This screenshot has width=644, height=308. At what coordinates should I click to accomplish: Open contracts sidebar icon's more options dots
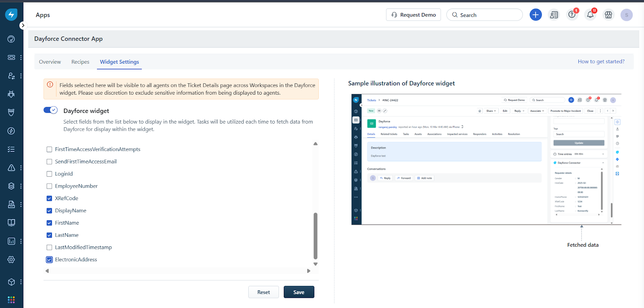[x=21, y=204]
